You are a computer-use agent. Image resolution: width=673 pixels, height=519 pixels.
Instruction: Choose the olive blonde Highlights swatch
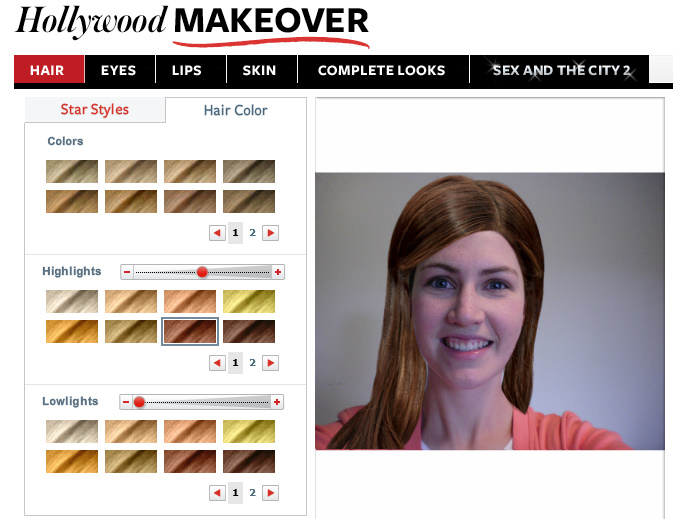131,331
